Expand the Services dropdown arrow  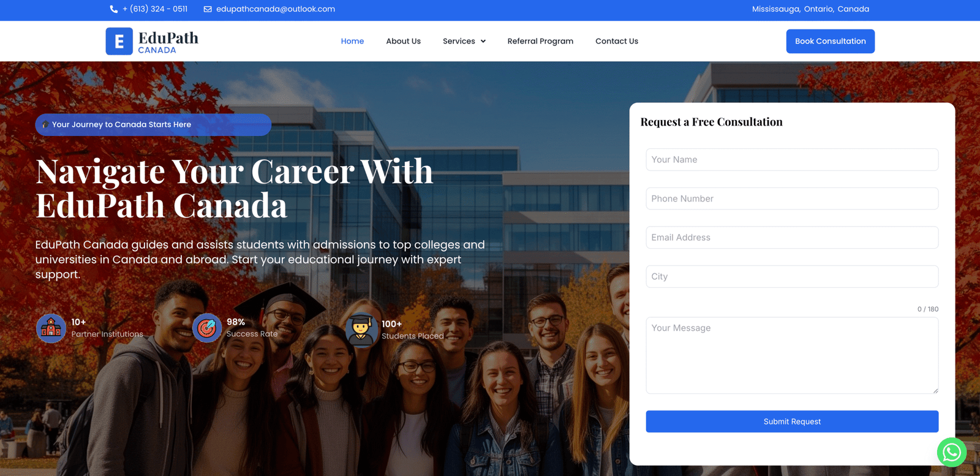pos(483,41)
